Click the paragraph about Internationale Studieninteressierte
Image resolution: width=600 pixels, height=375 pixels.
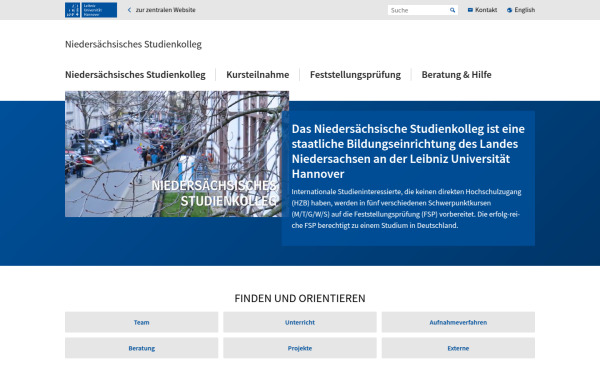point(406,209)
